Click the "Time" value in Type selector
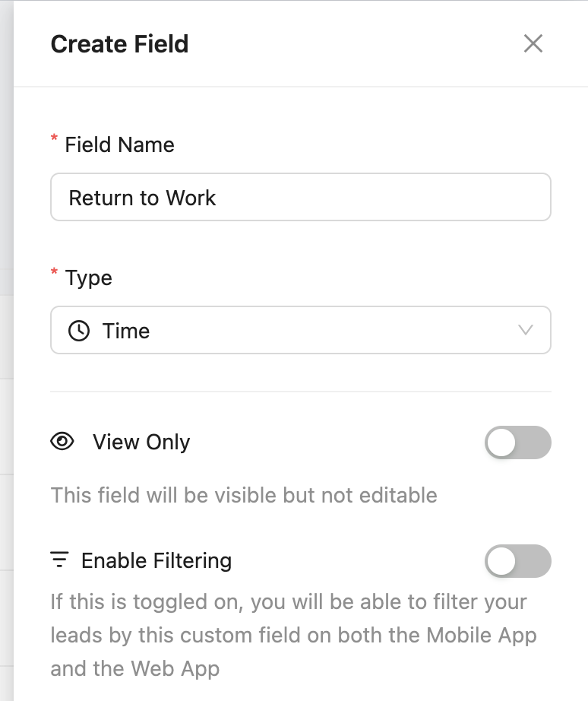 126,331
